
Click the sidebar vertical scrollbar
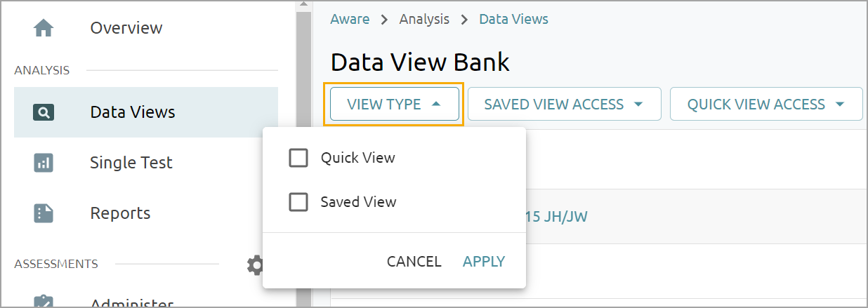coord(303,154)
